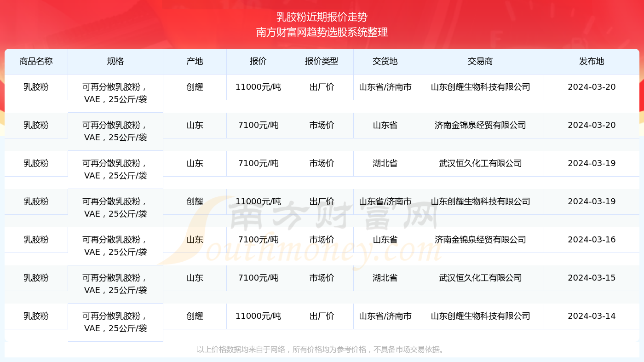Click 市场价 in the 2024-03-15 row

click(322, 278)
